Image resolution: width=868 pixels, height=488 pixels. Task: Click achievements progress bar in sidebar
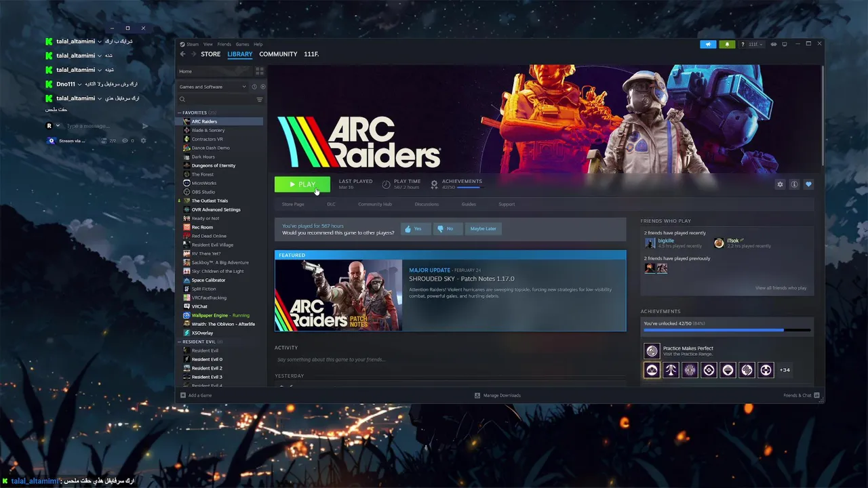pos(727,330)
